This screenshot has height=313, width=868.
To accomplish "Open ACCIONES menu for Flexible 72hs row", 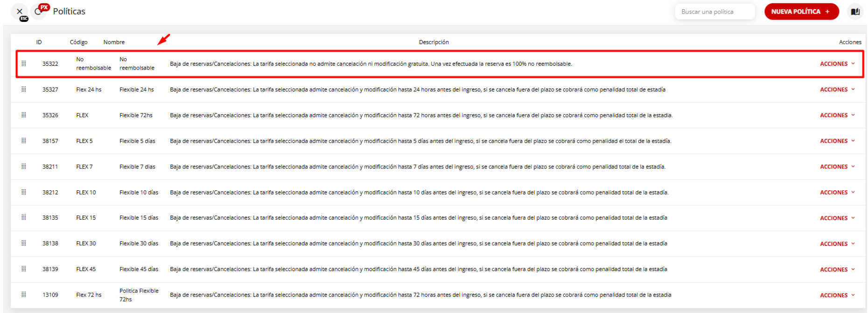I will [837, 115].
